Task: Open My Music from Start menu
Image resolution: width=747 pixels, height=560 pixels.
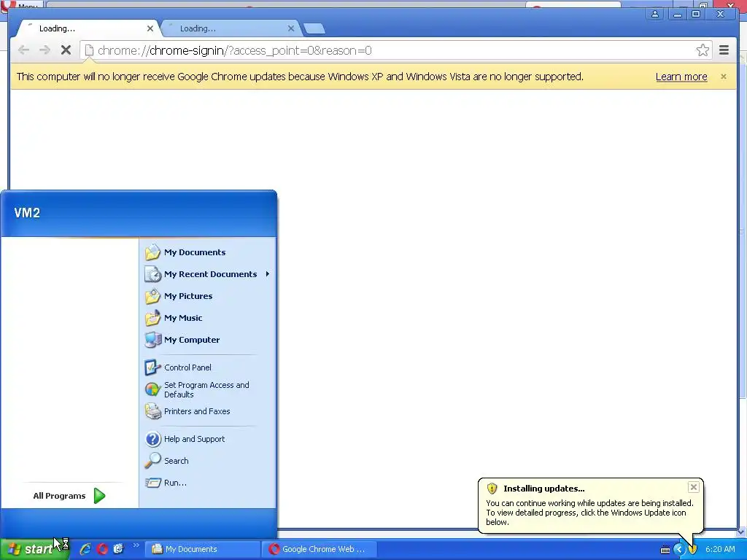Action: 208,318
